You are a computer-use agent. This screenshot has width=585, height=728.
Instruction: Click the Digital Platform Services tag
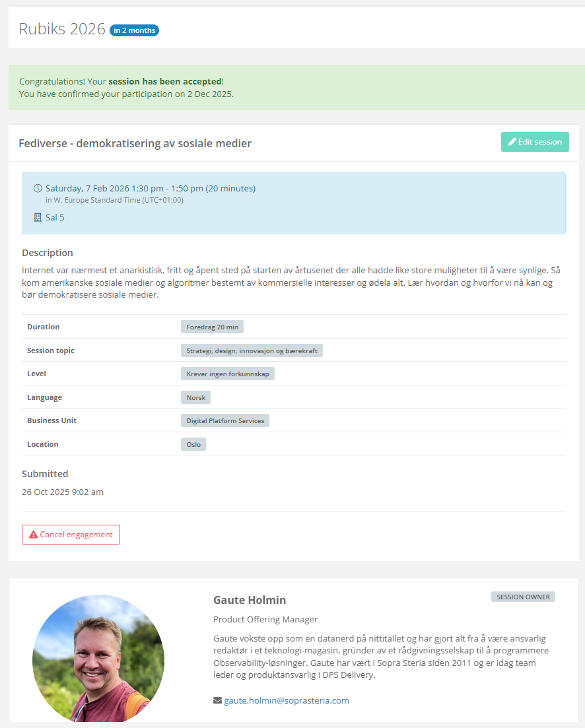click(x=225, y=420)
